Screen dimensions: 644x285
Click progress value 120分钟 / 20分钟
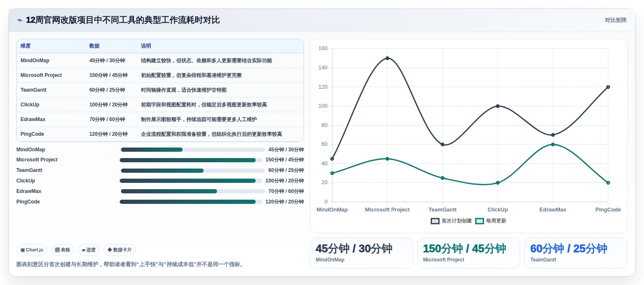point(285,202)
